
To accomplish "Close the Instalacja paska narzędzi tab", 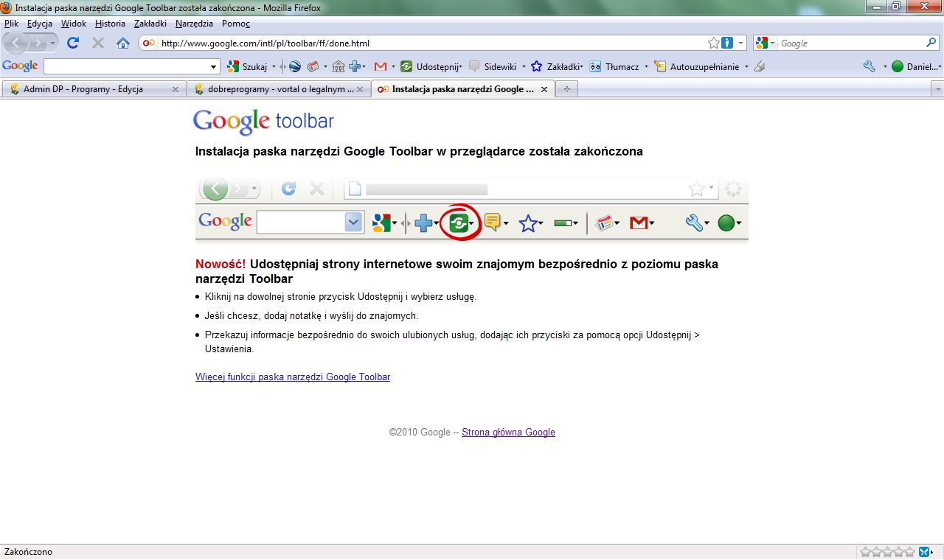I will tap(544, 89).
